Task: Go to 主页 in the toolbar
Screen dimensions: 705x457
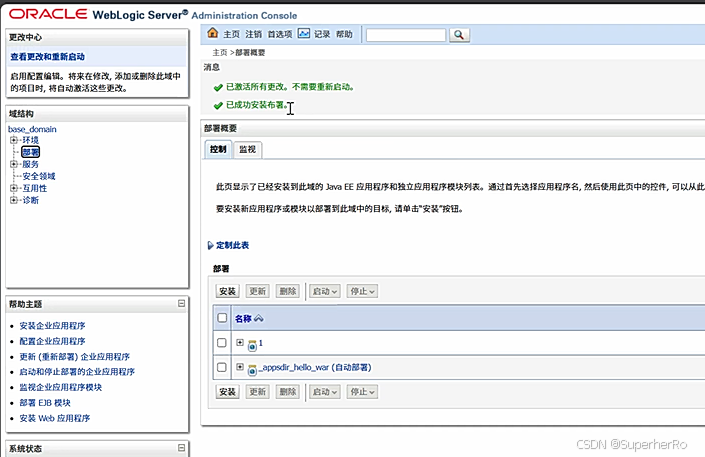Action: 232,34
